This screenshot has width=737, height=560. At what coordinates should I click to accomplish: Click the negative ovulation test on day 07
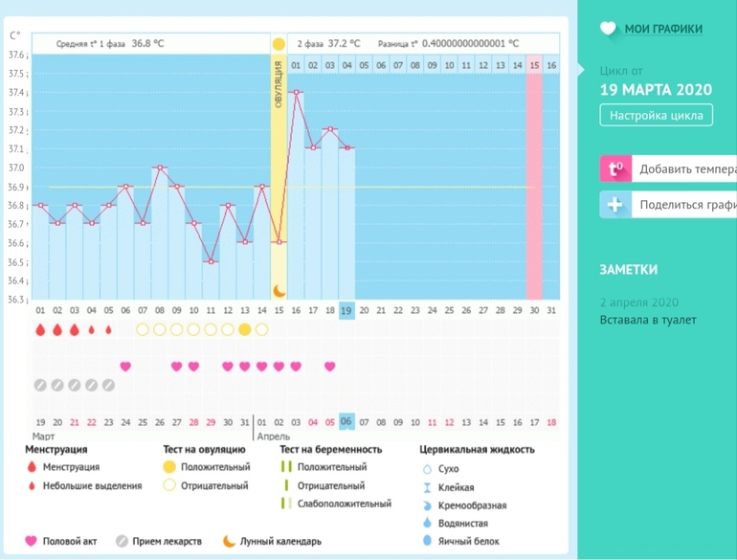click(x=143, y=329)
